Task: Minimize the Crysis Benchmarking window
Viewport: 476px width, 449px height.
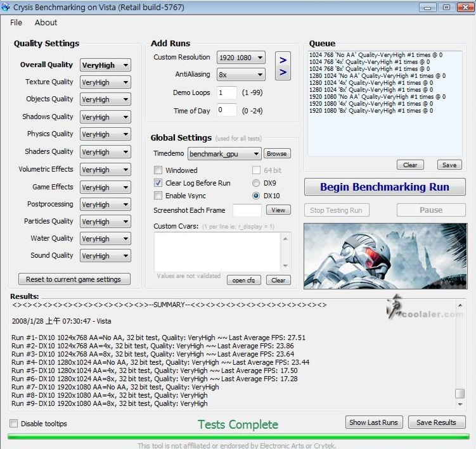Action: (427, 7)
